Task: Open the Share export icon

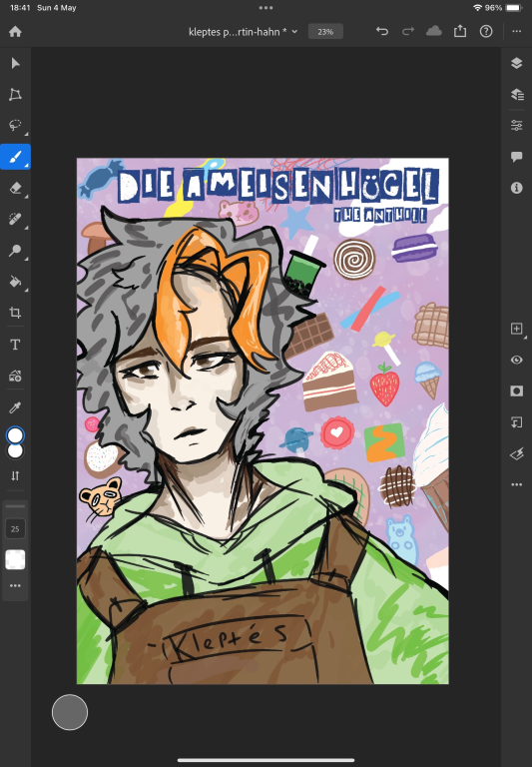Action: click(460, 31)
